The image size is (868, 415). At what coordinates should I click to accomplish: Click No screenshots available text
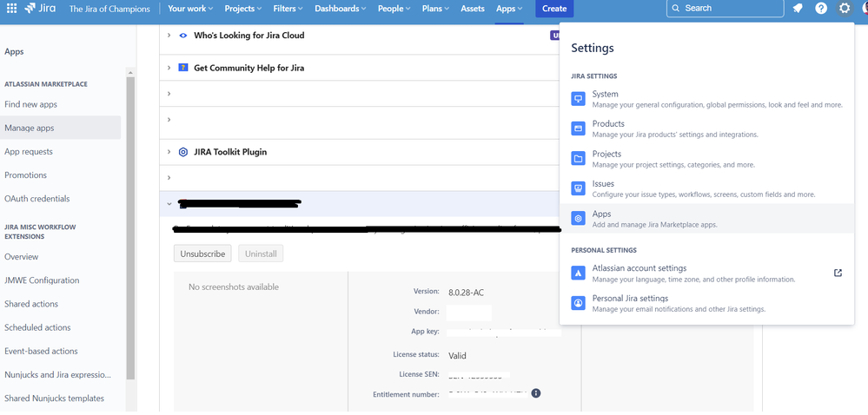pyautogui.click(x=234, y=287)
